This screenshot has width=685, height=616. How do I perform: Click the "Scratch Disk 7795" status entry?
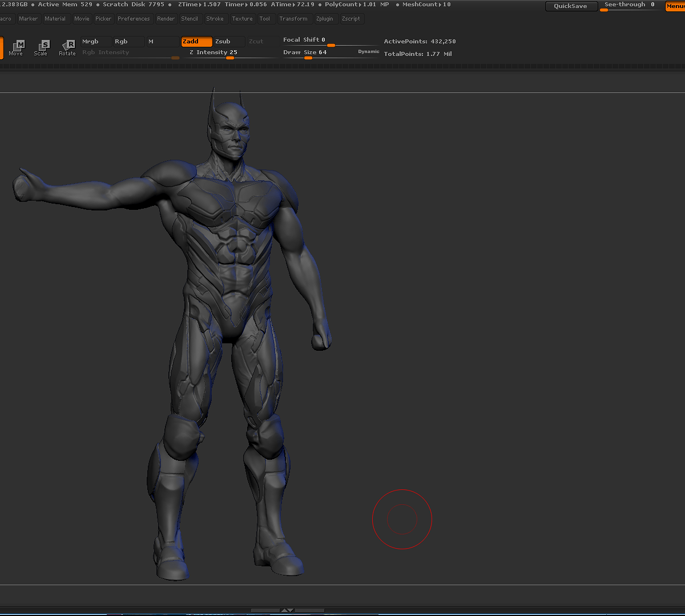tap(134, 5)
